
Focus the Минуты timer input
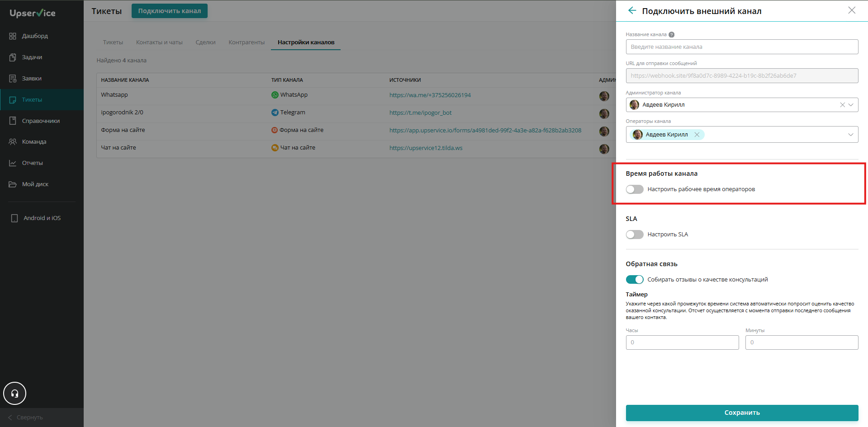802,343
